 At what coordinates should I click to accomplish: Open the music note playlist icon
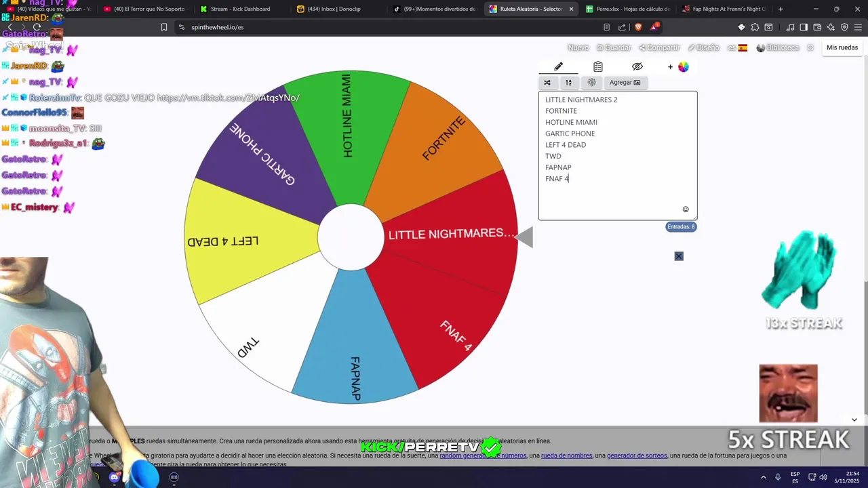tap(790, 27)
